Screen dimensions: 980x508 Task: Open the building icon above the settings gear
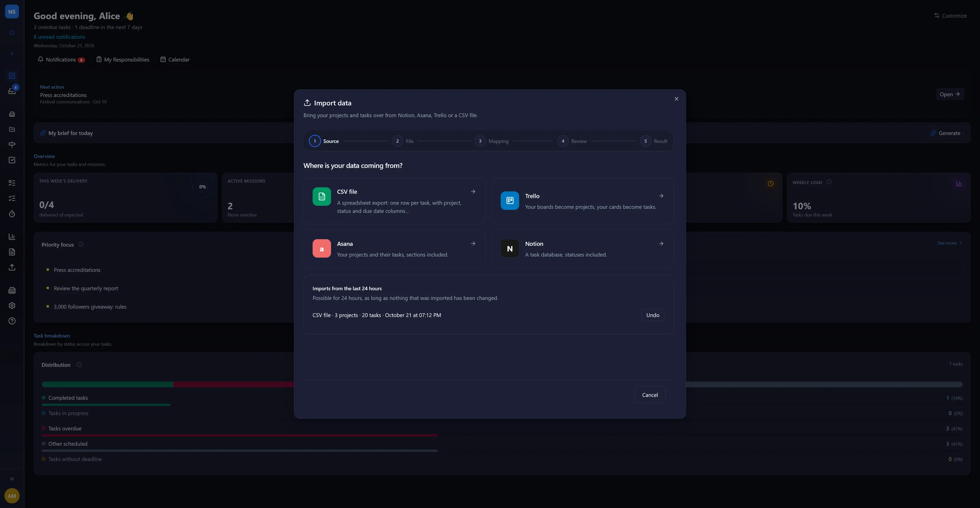point(12,290)
